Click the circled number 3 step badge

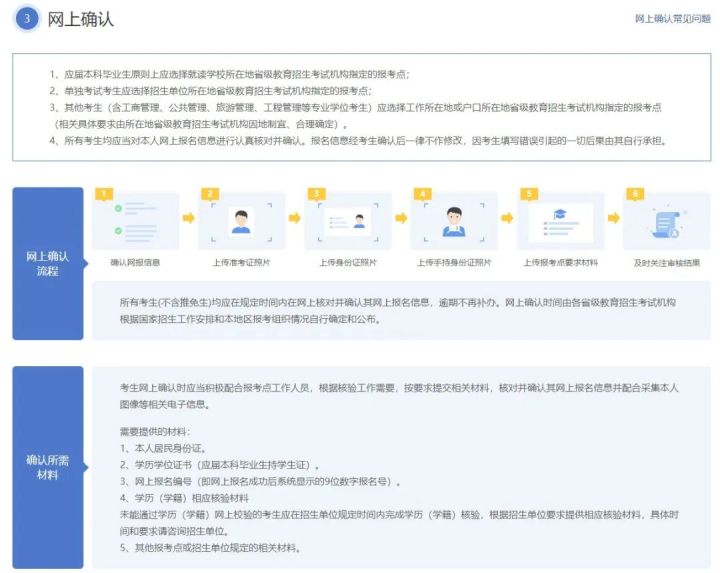[28, 19]
